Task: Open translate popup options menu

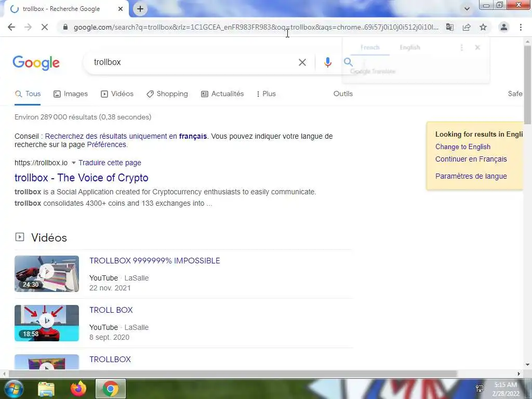Action: (x=461, y=48)
